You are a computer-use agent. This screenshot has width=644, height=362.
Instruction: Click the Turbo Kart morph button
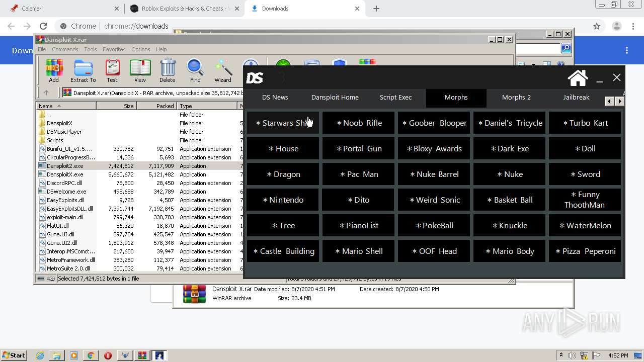click(585, 123)
